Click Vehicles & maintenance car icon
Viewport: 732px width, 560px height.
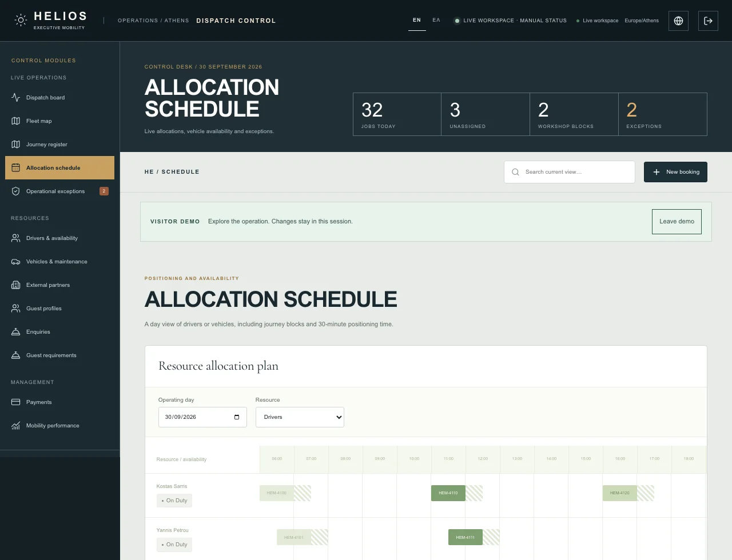(16, 261)
